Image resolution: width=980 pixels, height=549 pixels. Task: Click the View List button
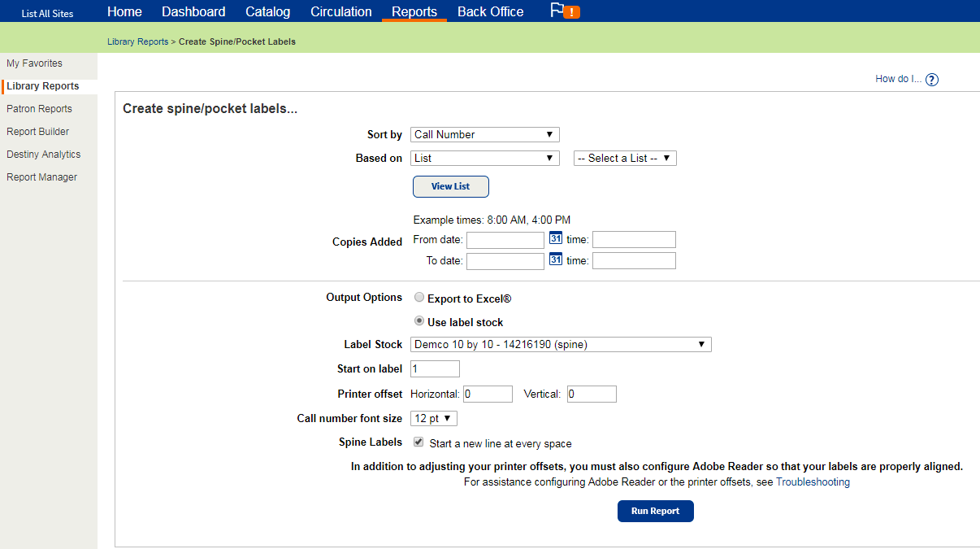[x=450, y=186]
